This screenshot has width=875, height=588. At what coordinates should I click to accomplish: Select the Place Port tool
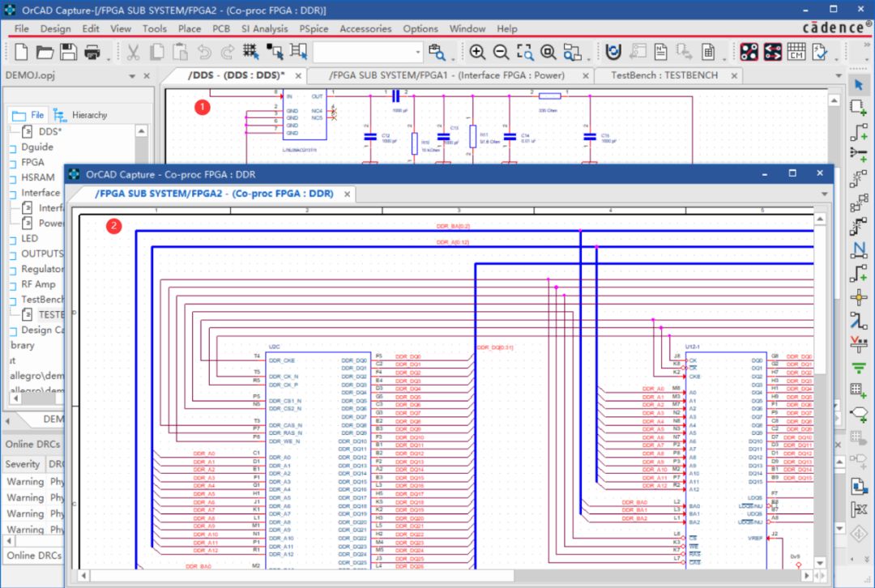point(859,414)
